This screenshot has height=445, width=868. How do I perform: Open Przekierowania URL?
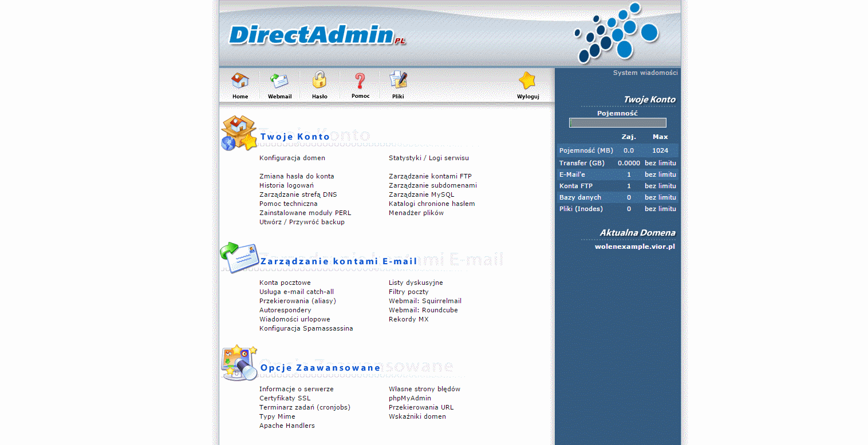(421, 407)
